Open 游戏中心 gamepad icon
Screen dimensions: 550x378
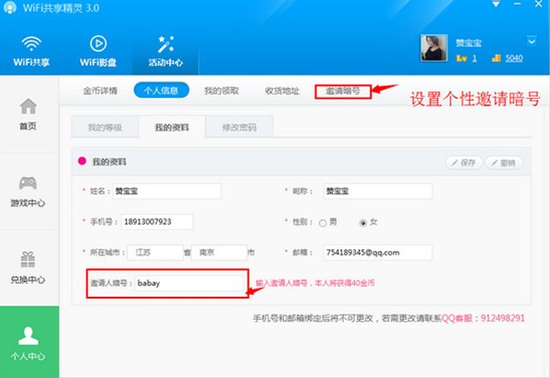(28, 183)
